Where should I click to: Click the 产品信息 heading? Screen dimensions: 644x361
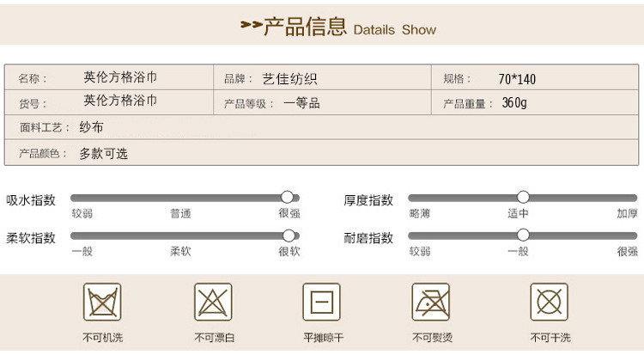point(305,27)
